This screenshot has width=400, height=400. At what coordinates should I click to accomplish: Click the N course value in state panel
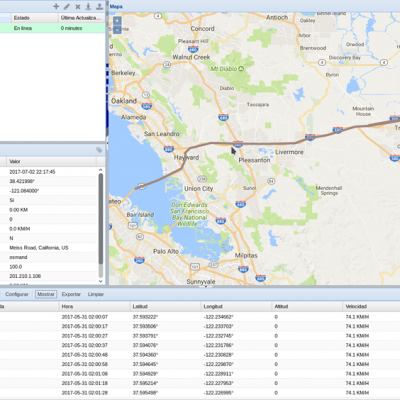pyautogui.click(x=11, y=238)
